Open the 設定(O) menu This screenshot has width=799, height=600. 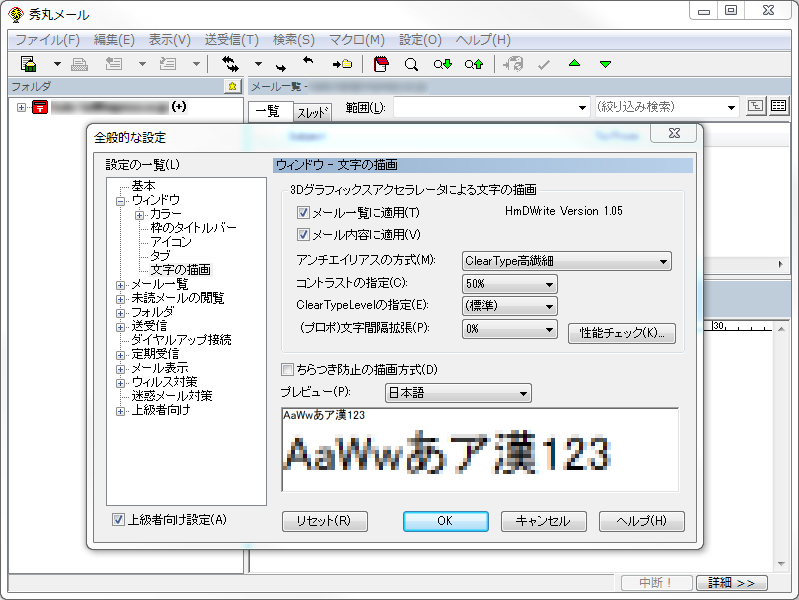(420, 40)
